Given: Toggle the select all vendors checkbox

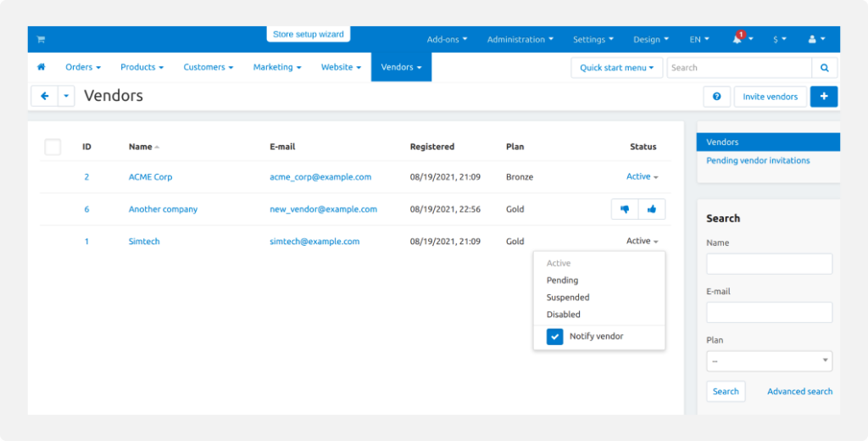Looking at the screenshot, I should [53, 147].
